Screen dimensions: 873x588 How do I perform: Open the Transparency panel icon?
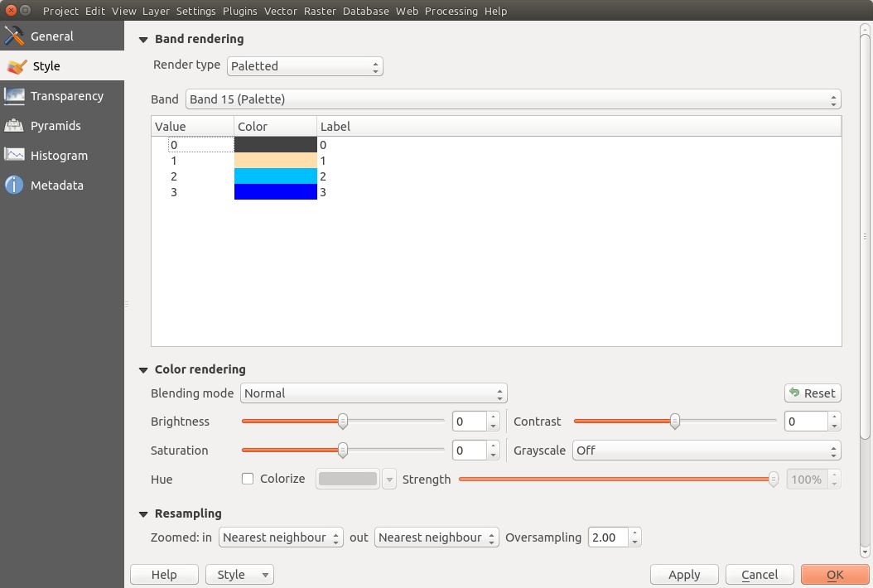click(x=15, y=96)
